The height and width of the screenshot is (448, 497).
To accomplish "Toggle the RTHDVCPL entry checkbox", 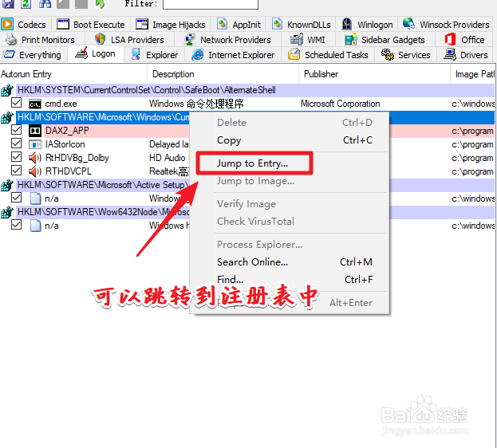I will pyautogui.click(x=16, y=171).
